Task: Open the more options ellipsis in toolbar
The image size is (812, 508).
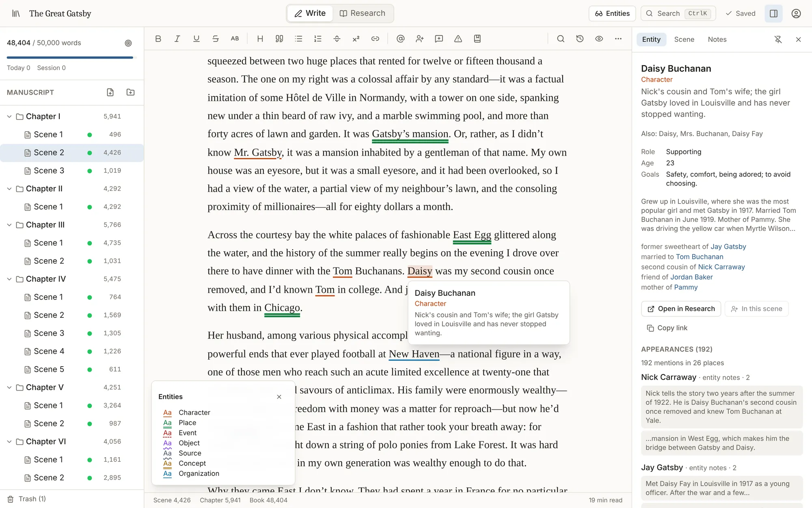Action: [x=618, y=39]
